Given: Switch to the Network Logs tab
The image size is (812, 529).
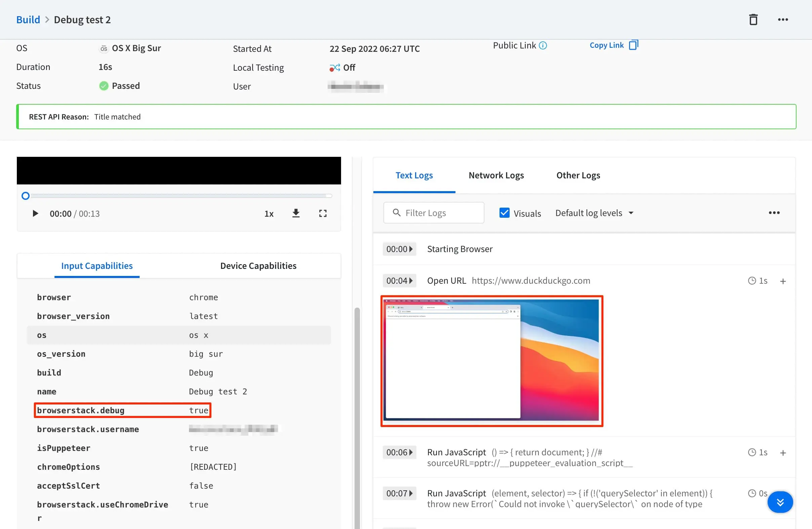Looking at the screenshot, I should [496, 175].
